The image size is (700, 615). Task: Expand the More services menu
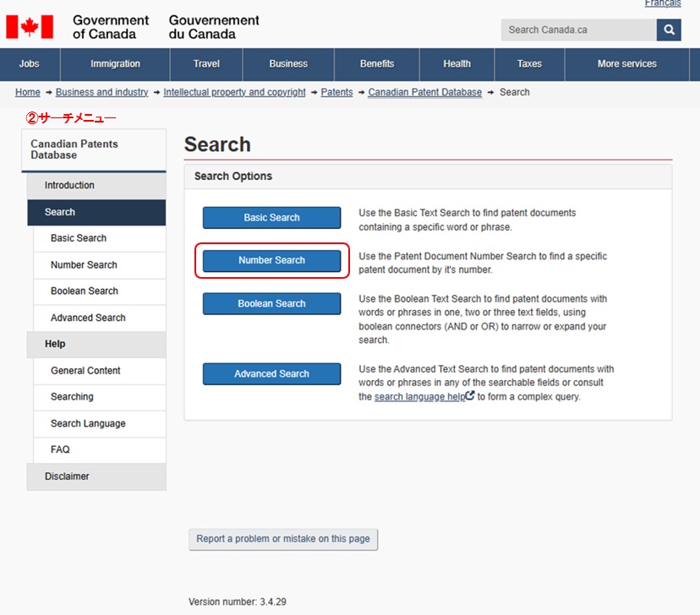[626, 64]
